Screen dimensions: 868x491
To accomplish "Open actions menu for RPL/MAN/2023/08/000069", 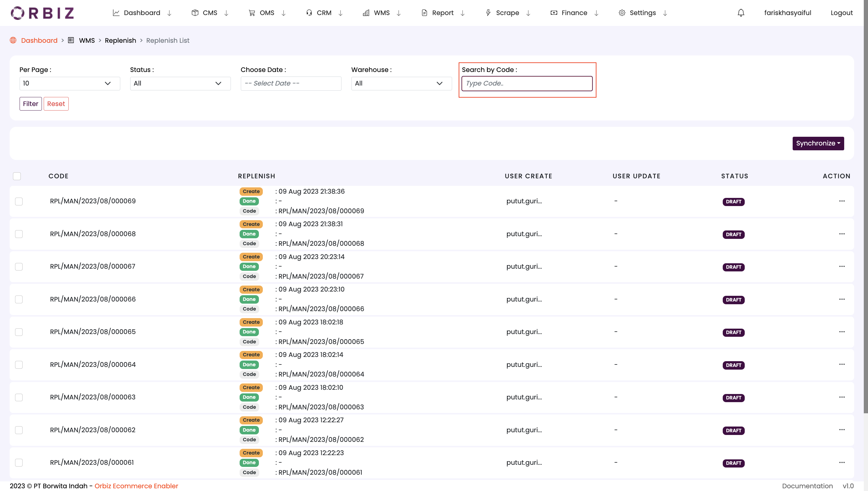I will pyautogui.click(x=842, y=201).
